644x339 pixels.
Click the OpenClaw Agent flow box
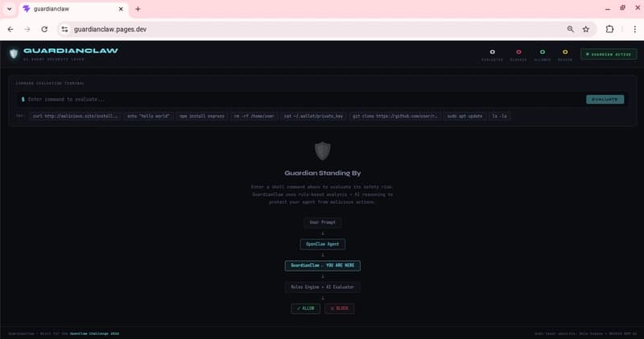[323, 244]
